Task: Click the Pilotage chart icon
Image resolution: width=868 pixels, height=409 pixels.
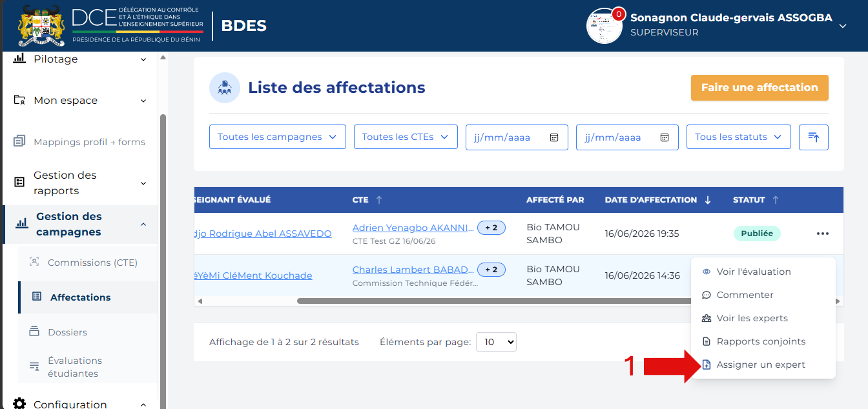Action: click(x=19, y=59)
